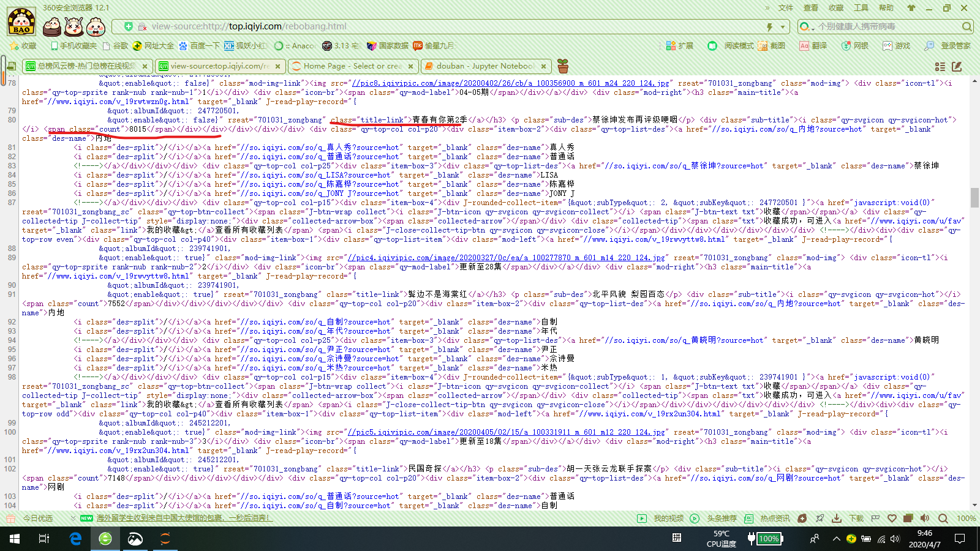Click the green shield security icon in address bar
The image size is (980, 551).
(x=128, y=26)
